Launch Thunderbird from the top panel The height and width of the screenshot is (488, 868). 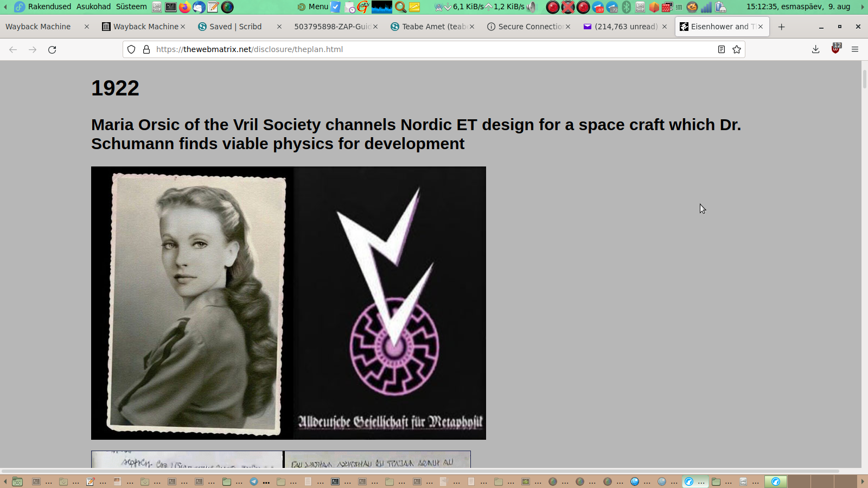click(x=199, y=7)
